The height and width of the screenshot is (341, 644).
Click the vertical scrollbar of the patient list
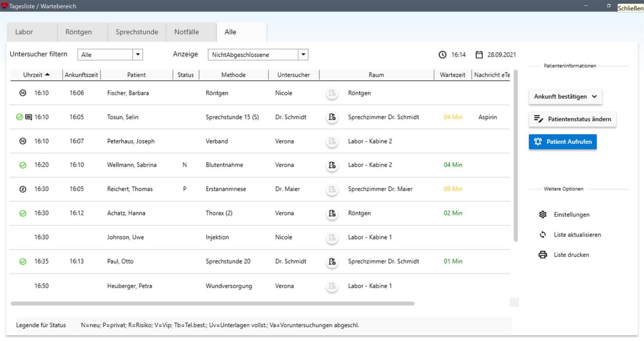click(x=515, y=155)
